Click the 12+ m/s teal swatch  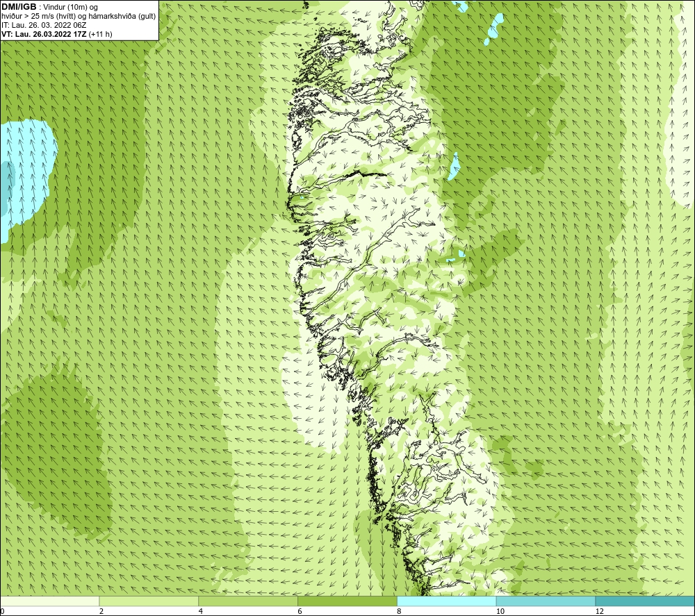[x=646, y=601]
